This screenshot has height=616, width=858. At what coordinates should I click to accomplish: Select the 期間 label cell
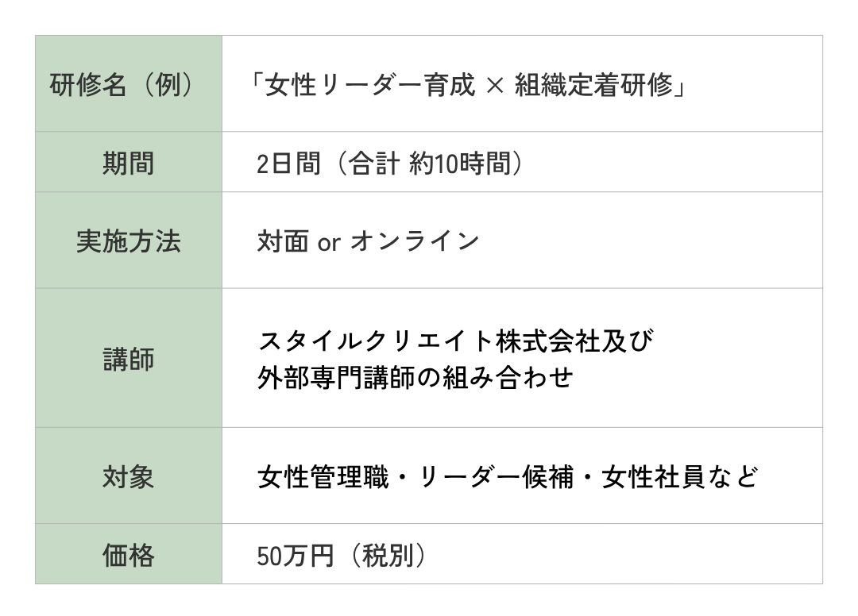[x=128, y=163]
